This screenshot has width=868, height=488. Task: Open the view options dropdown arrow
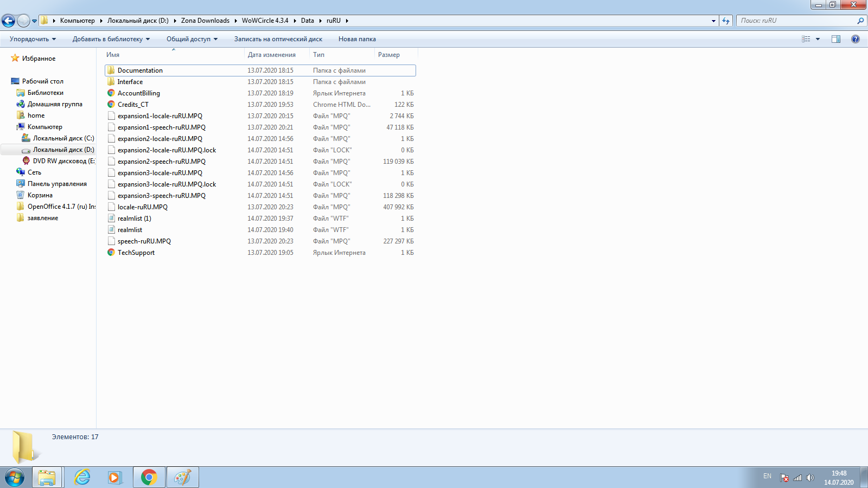click(x=818, y=39)
